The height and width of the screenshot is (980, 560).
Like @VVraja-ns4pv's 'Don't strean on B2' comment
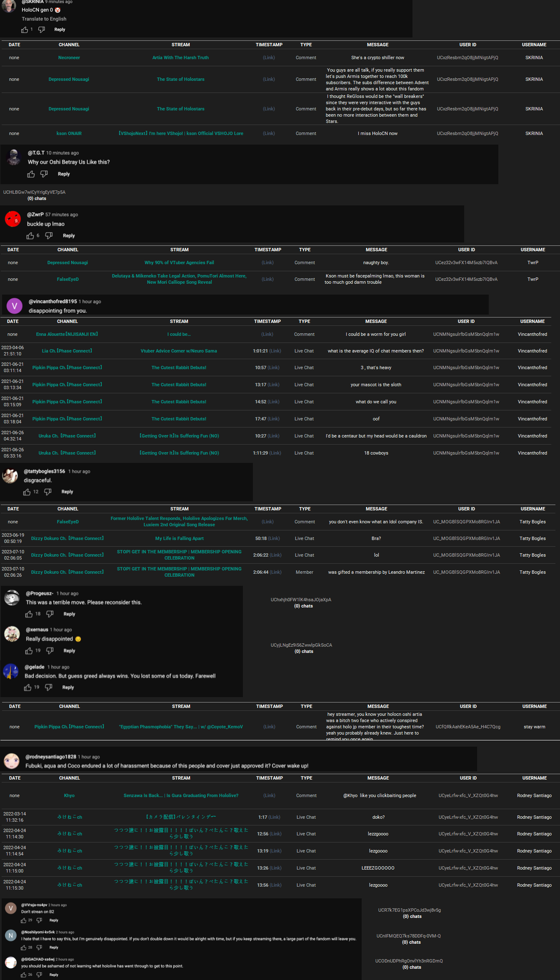click(24, 920)
